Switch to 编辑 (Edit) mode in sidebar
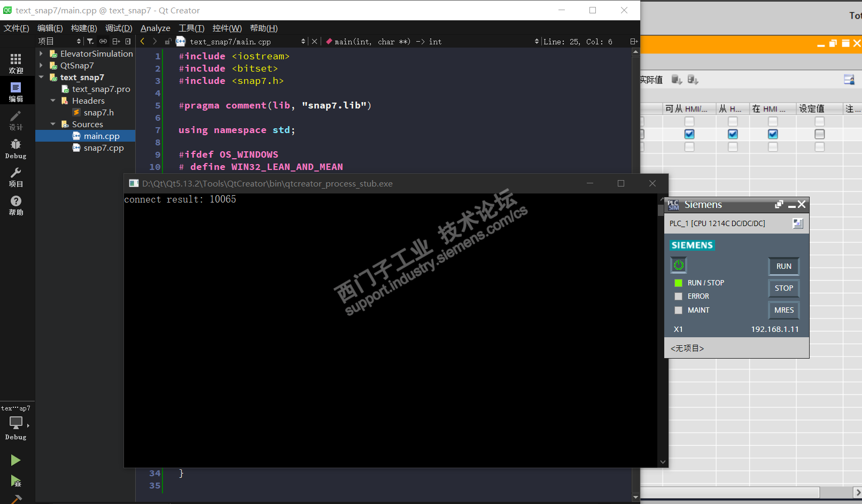This screenshot has height=504, width=862. click(x=16, y=91)
